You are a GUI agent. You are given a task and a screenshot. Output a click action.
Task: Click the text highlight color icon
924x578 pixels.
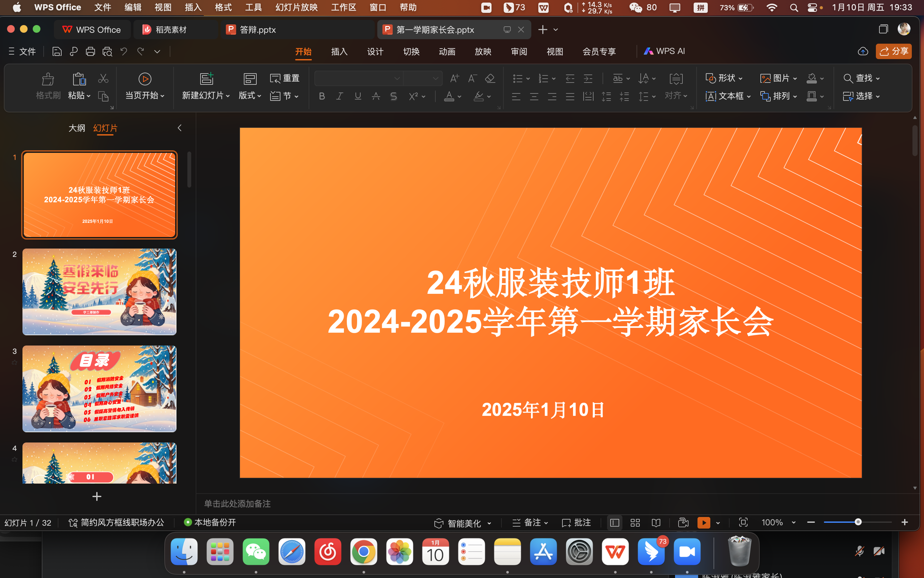[x=478, y=96]
